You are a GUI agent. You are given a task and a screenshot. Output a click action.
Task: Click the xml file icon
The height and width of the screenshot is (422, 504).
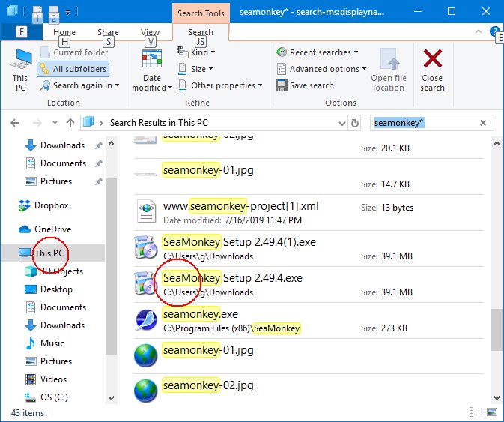pyautogui.click(x=146, y=211)
